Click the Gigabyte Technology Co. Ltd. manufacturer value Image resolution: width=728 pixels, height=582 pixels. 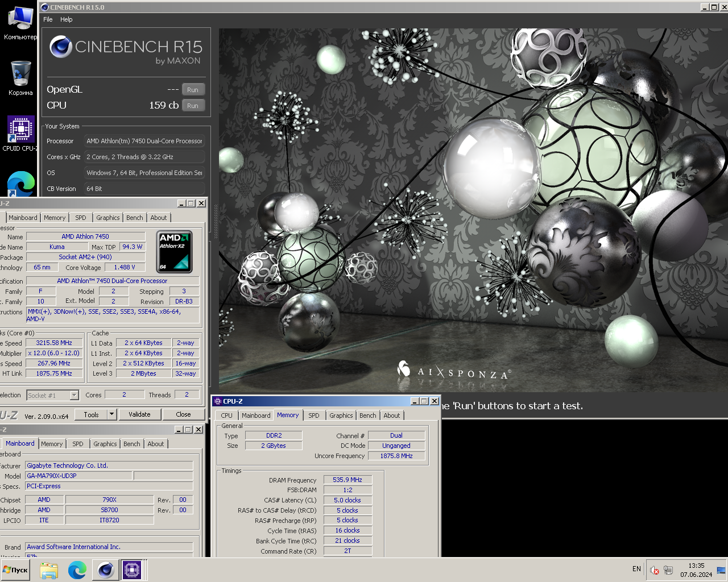coord(109,465)
